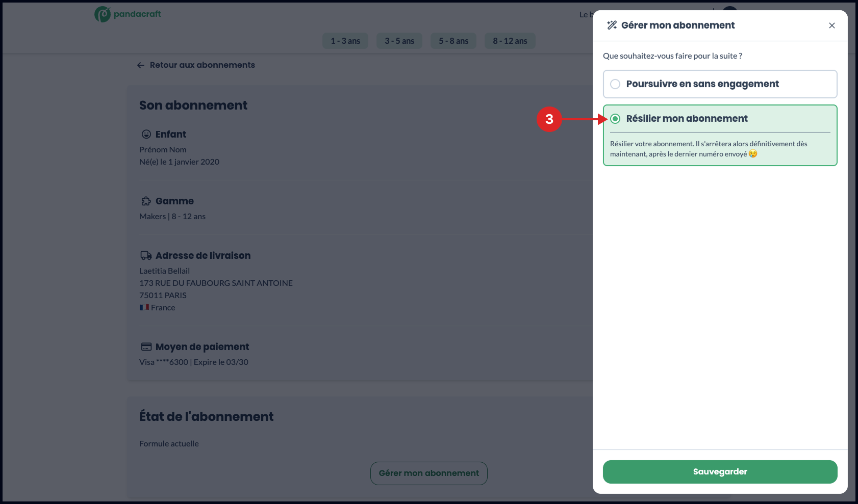Click the Poursuivre en sans engagement option label
The image size is (858, 504).
click(702, 84)
